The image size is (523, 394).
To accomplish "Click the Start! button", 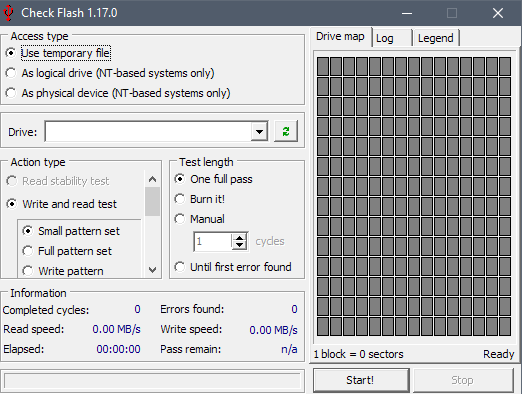I will [360, 380].
